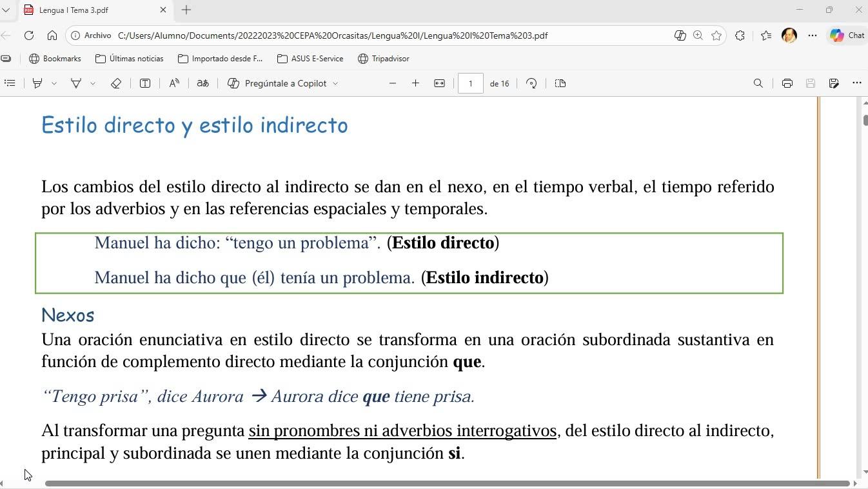Open the Tripadvisor bookmark

pyautogui.click(x=384, y=59)
